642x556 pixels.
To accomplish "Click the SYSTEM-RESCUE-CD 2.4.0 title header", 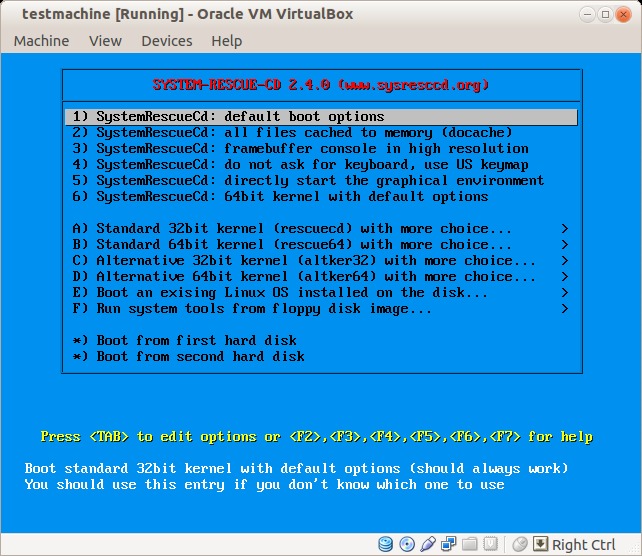I will click(x=321, y=85).
